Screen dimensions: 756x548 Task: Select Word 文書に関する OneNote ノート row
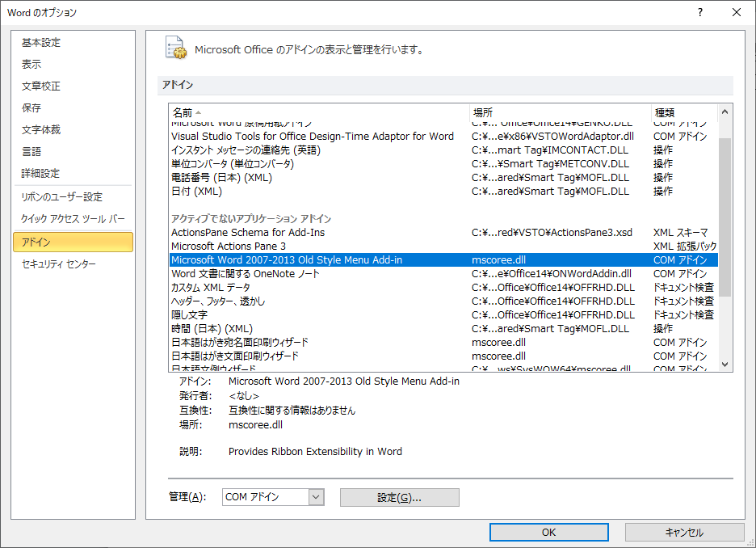443,274
